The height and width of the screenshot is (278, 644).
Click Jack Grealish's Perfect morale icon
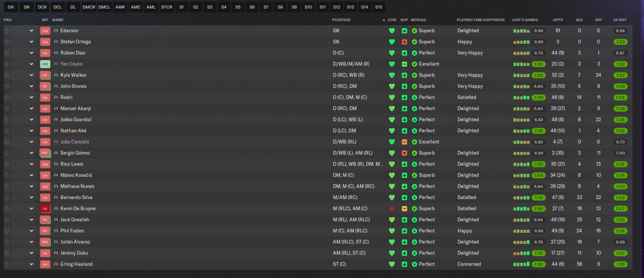(415, 220)
